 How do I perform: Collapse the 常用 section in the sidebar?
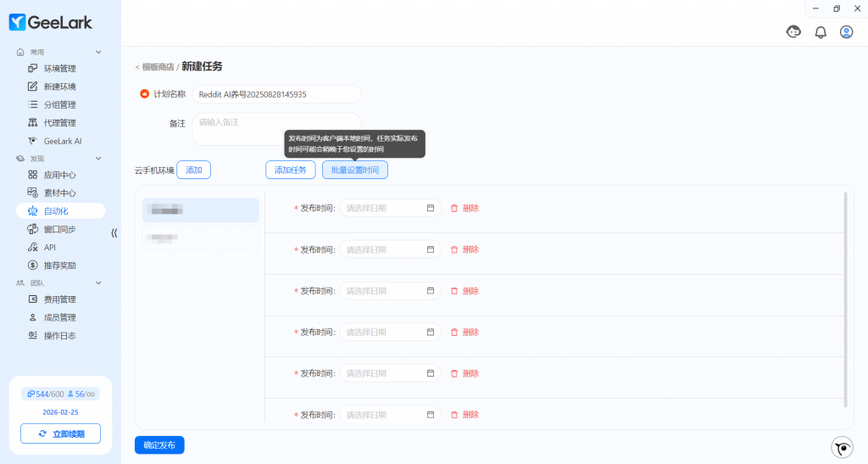click(98, 53)
